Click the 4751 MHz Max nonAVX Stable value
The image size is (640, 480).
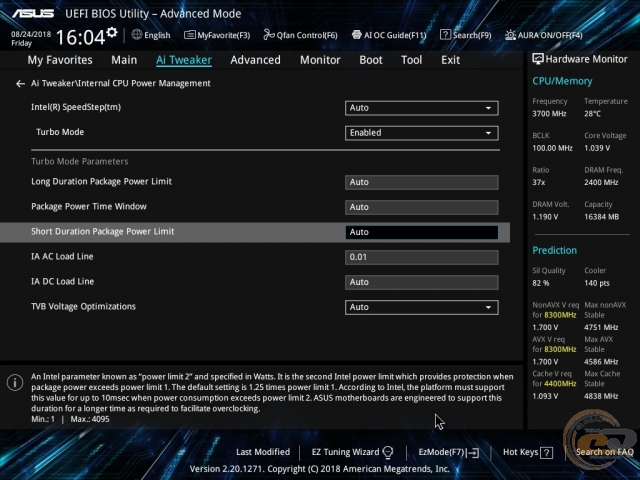point(601,327)
